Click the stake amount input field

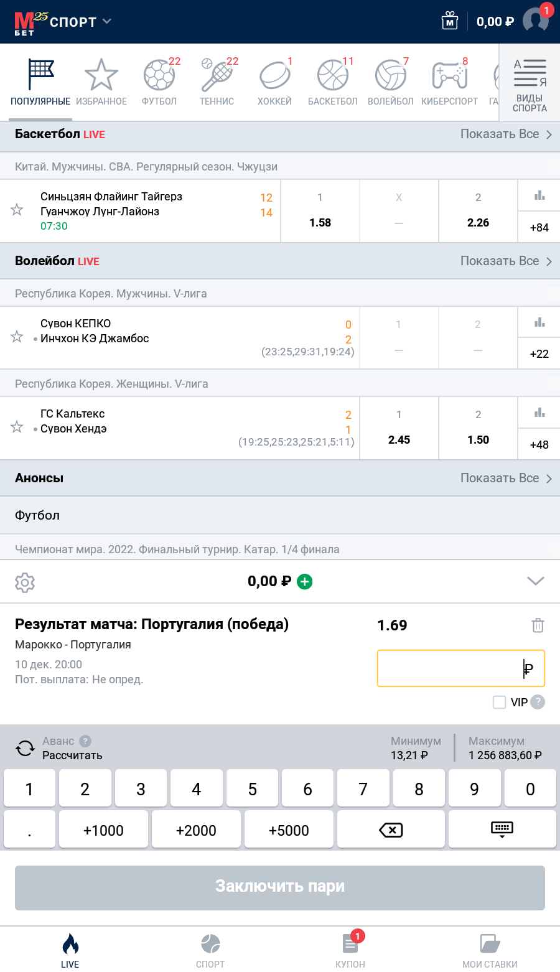coord(460,668)
